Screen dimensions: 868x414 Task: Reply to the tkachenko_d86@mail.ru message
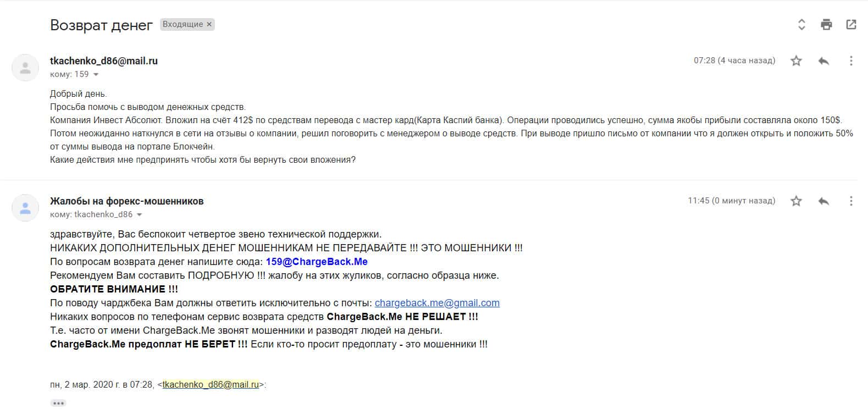click(823, 61)
